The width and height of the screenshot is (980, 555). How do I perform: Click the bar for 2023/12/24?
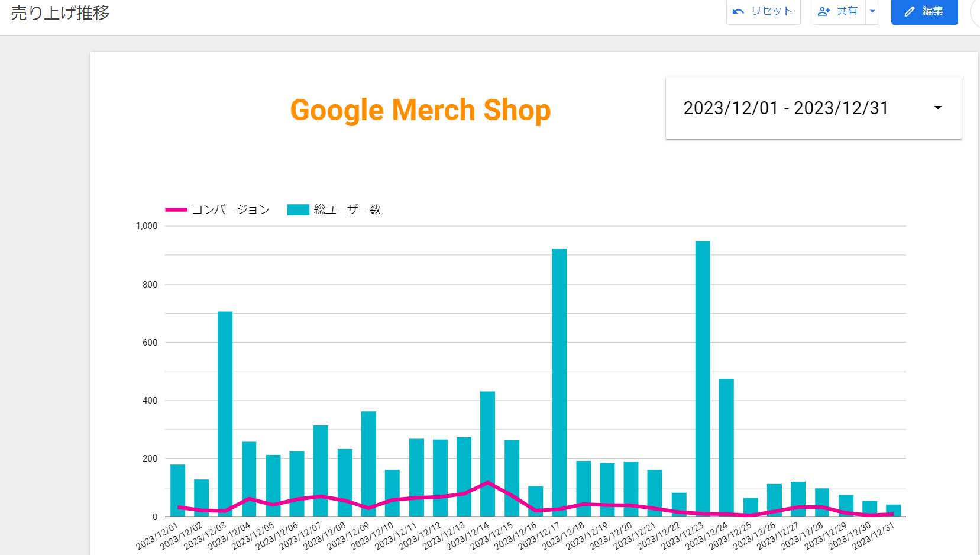pyautogui.click(x=726, y=447)
